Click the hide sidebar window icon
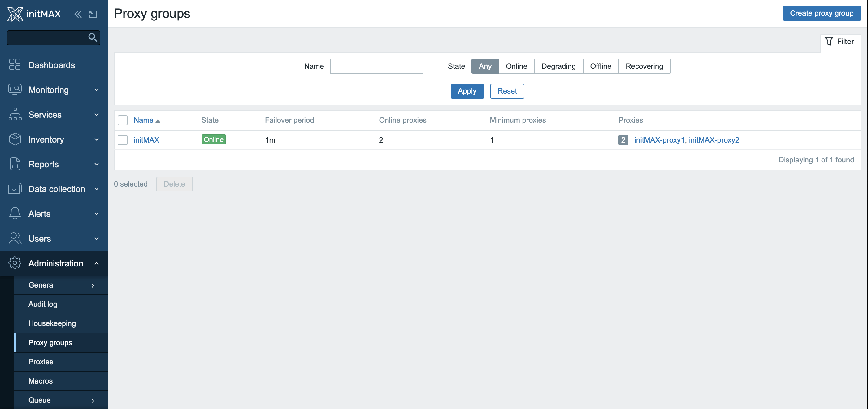 tap(93, 14)
